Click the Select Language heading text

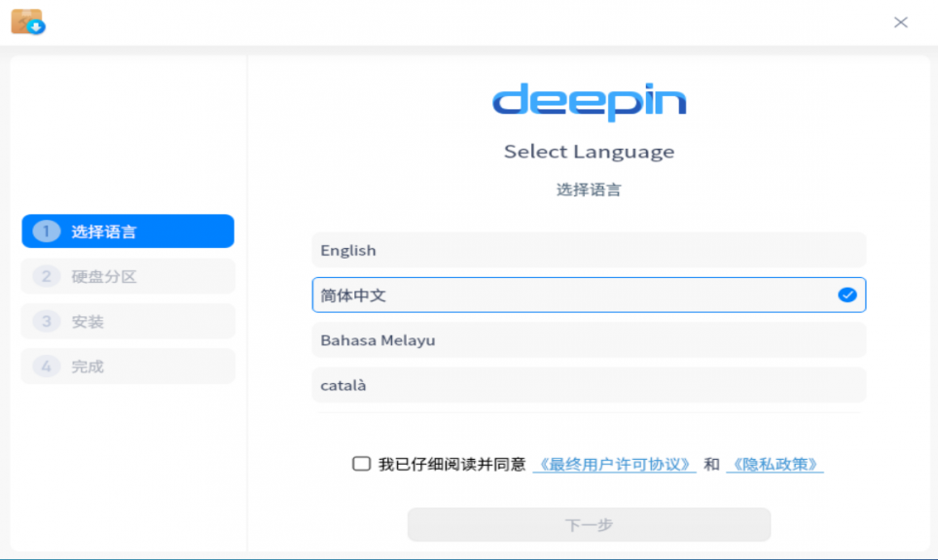[x=588, y=152]
